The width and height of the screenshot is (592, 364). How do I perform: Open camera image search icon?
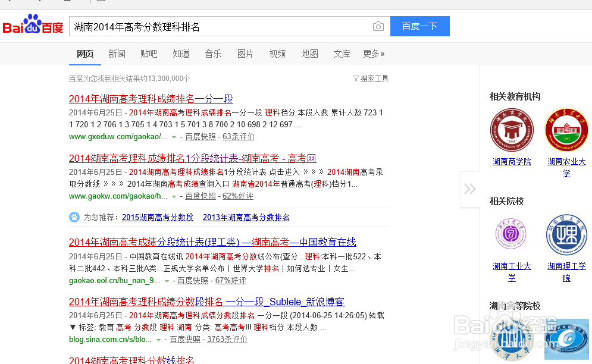378,26
